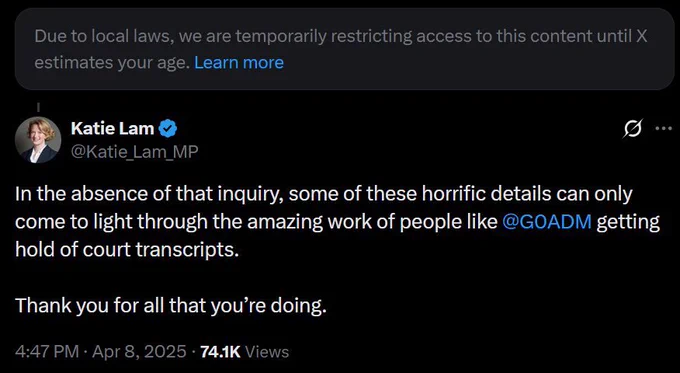Select the restricted content notice box
This screenshot has width=680, height=373.
tap(344, 49)
